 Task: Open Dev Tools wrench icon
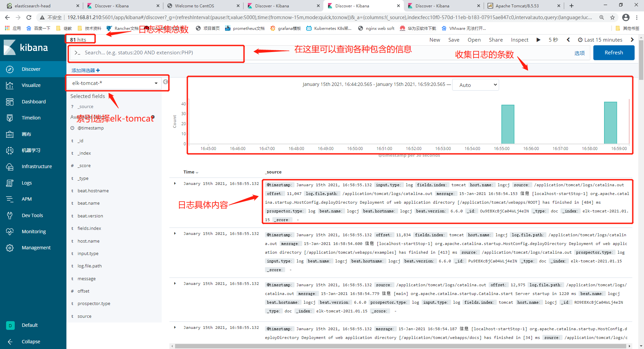click(9, 215)
